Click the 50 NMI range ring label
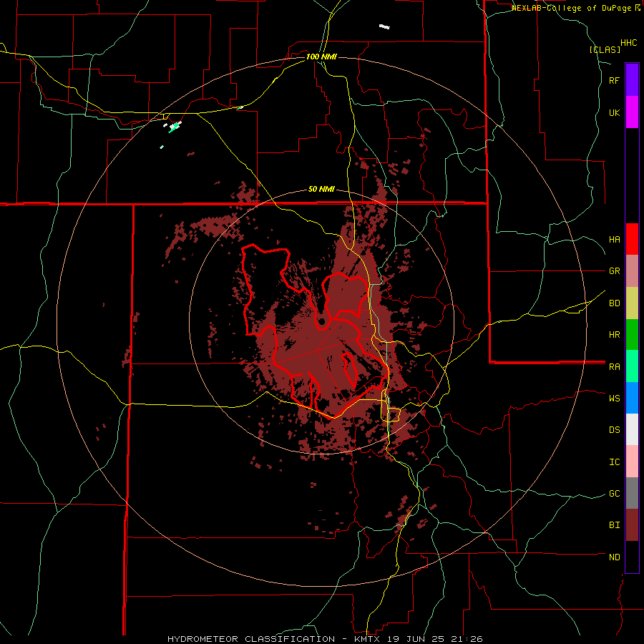Image resolution: width=644 pixels, height=644 pixels. (321, 190)
